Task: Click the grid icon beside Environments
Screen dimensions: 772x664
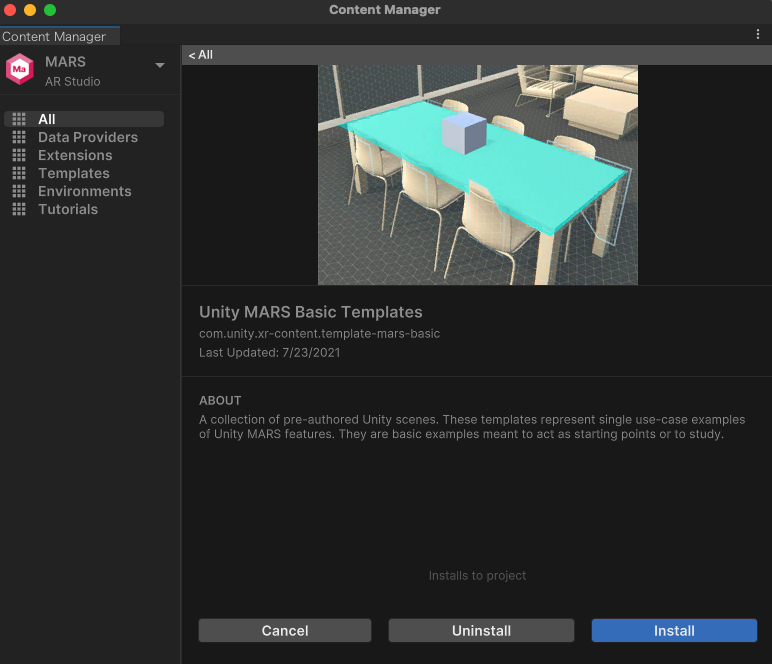Action: 19,191
